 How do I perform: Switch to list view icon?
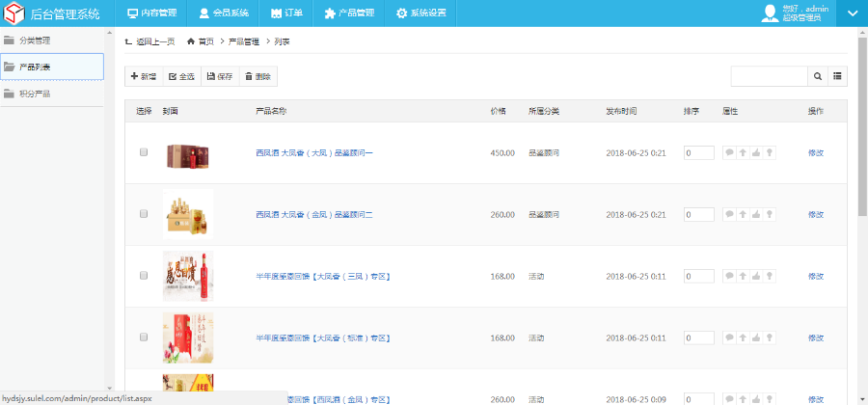coord(837,76)
